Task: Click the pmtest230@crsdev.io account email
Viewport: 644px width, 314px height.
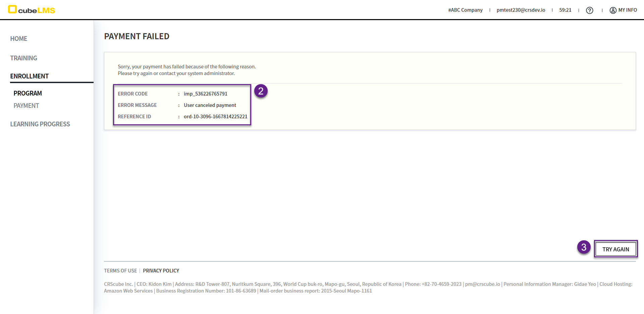Action: pyautogui.click(x=521, y=10)
